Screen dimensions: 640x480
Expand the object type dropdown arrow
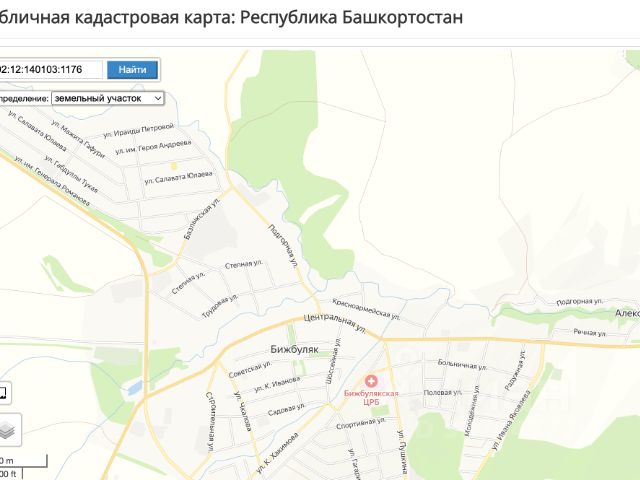(x=158, y=98)
